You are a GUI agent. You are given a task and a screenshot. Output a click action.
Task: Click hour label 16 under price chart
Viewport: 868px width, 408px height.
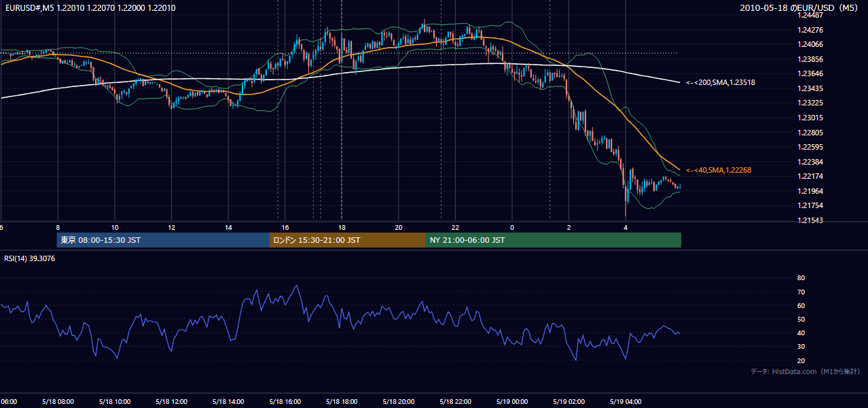point(285,227)
